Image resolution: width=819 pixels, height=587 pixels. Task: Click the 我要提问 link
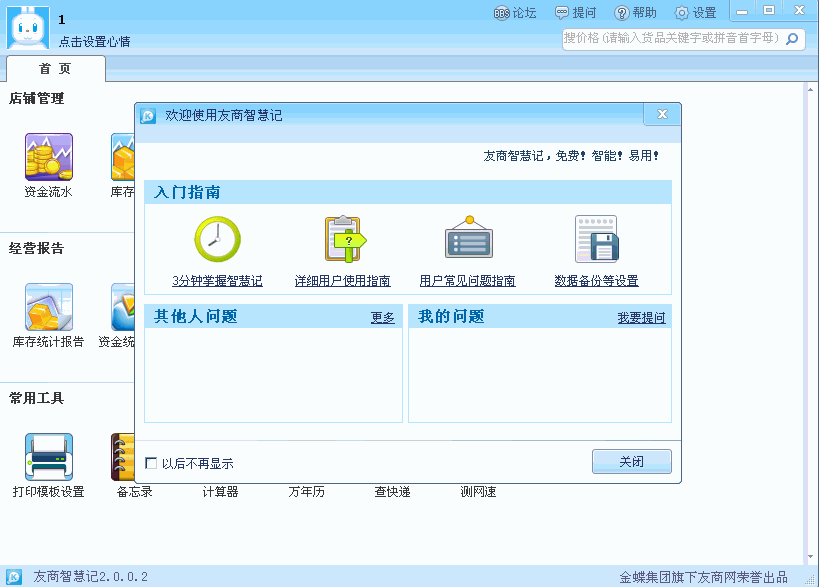pyautogui.click(x=641, y=318)
